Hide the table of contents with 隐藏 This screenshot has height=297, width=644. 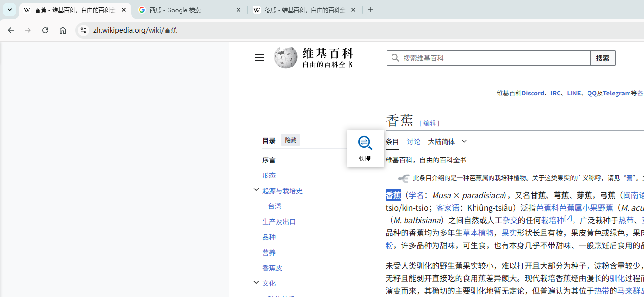click(x=291, y=140)
